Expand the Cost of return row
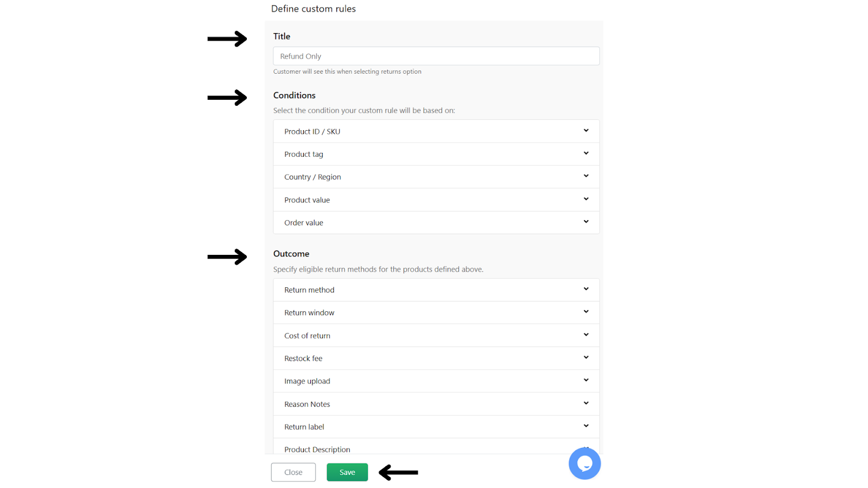Screen dimensions: 868x488 pos(436,335)
